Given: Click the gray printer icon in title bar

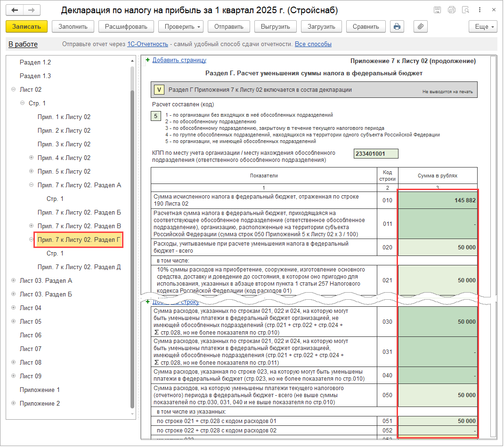Looking at the screenshot, I should 452,10.
